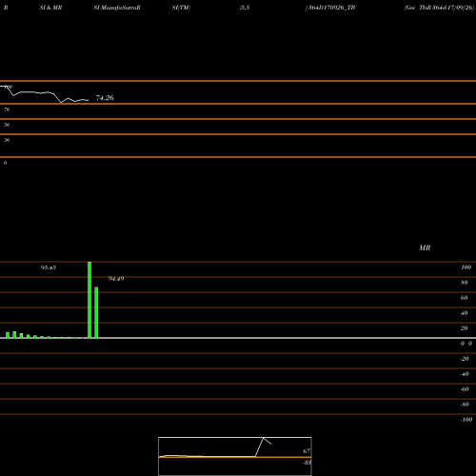Click the MR panel title
Viewport: 476px width, 476px height.
click(x=425, y=248)
